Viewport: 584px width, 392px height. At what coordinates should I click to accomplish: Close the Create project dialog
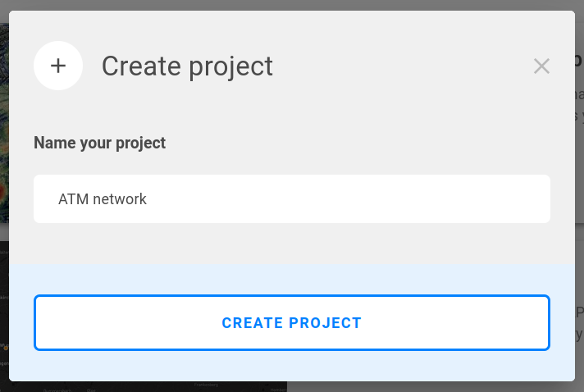pos(541,66)
